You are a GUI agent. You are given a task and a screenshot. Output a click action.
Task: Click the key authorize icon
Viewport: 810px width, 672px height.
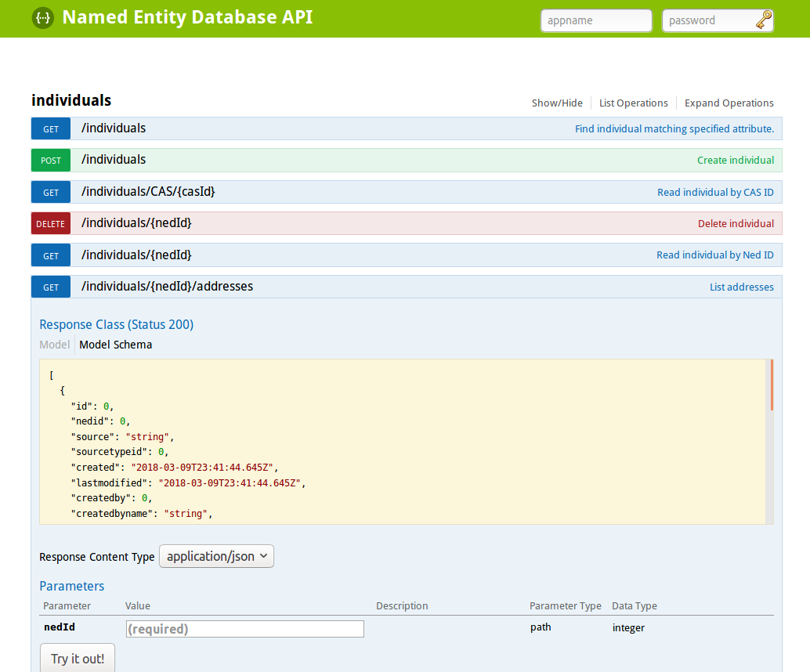click(764, 20)
